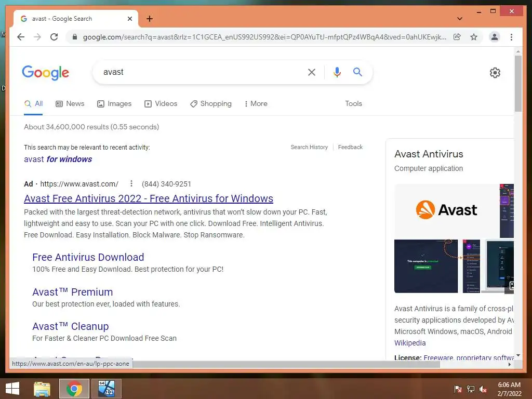Open the Freeware license link
The height and width of the screenshot is (399, 532).
(438, 357)
